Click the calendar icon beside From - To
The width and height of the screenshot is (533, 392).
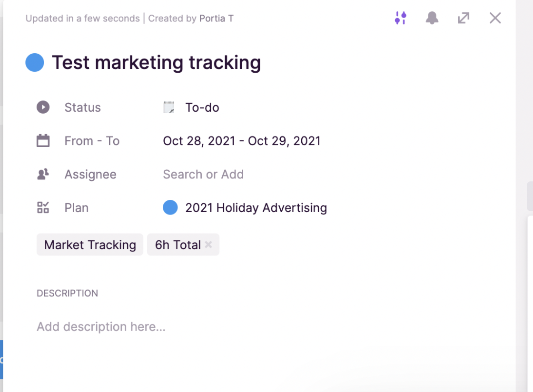[x=43, y=141]
